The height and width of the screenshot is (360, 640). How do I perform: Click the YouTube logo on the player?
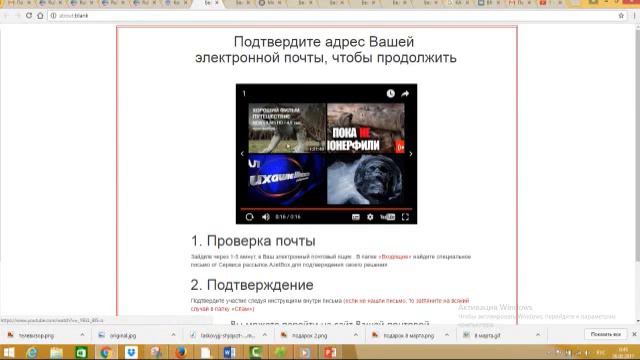pyautogui.click(x=387, y=217)
